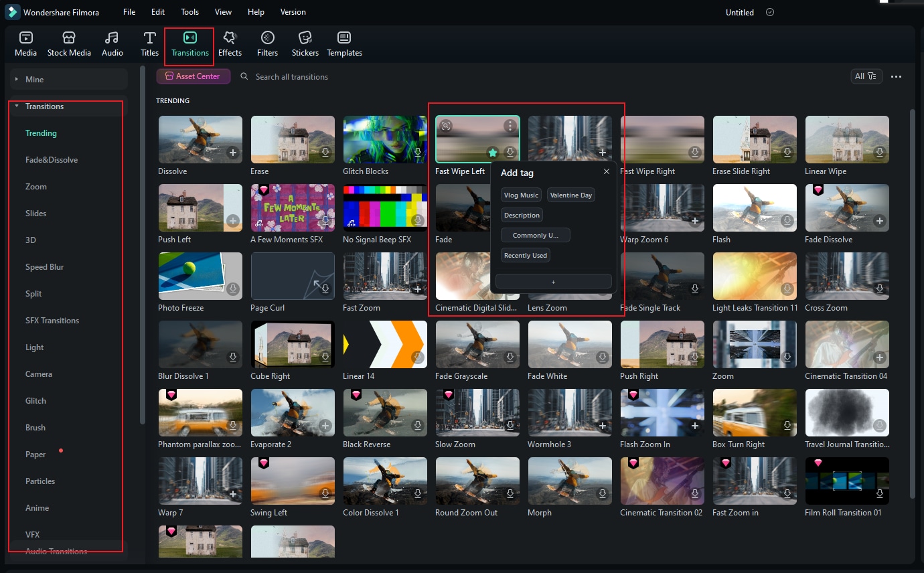The width and height of the screenshot is (924, 573).
Task: Download the Box Turn Right transition
Action: (x=787, y=426)
